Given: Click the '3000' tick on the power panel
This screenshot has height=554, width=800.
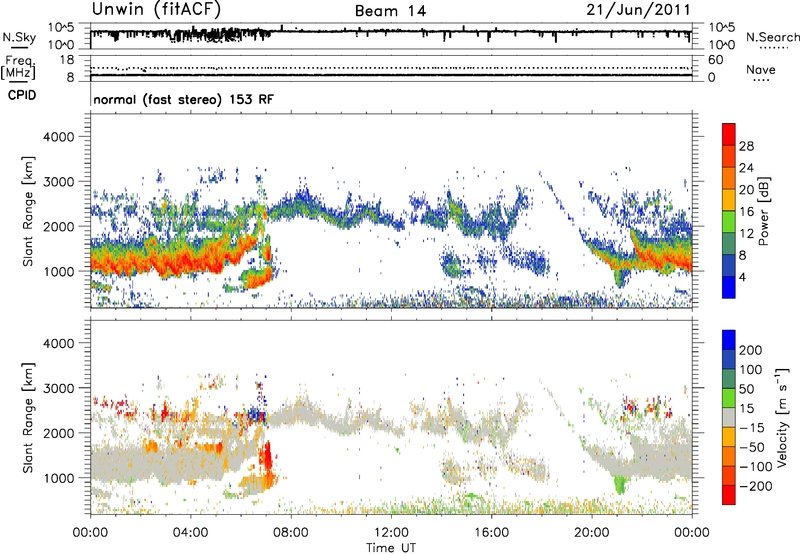Looking at the screenshot, I should (x=58, y=182).
